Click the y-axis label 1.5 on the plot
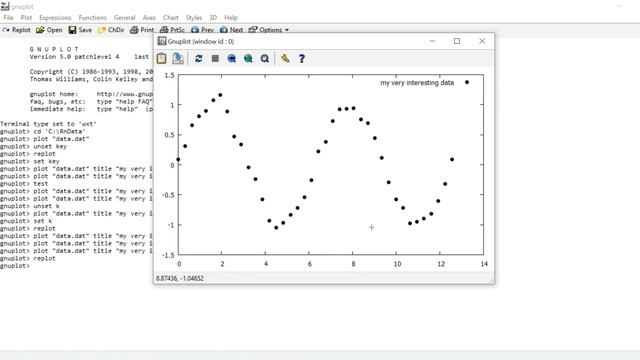This screenshot has width=640, height=360. pyautogui.click(x=169, y=75)
